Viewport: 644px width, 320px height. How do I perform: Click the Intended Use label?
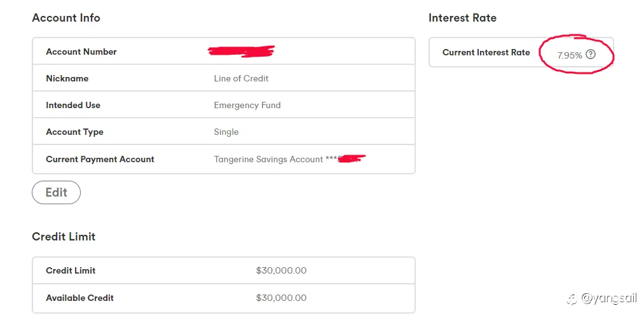pyautogui.click(x=73, y=105)
